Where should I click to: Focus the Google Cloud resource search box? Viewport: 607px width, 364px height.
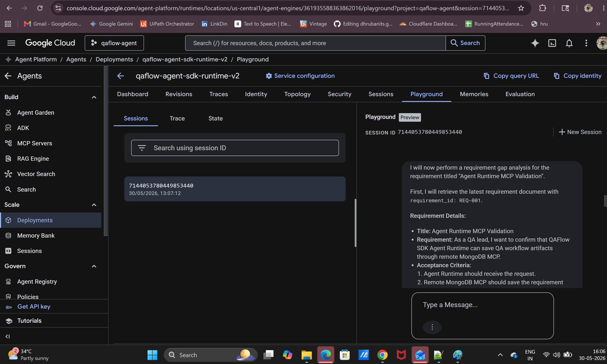(315, 43)
